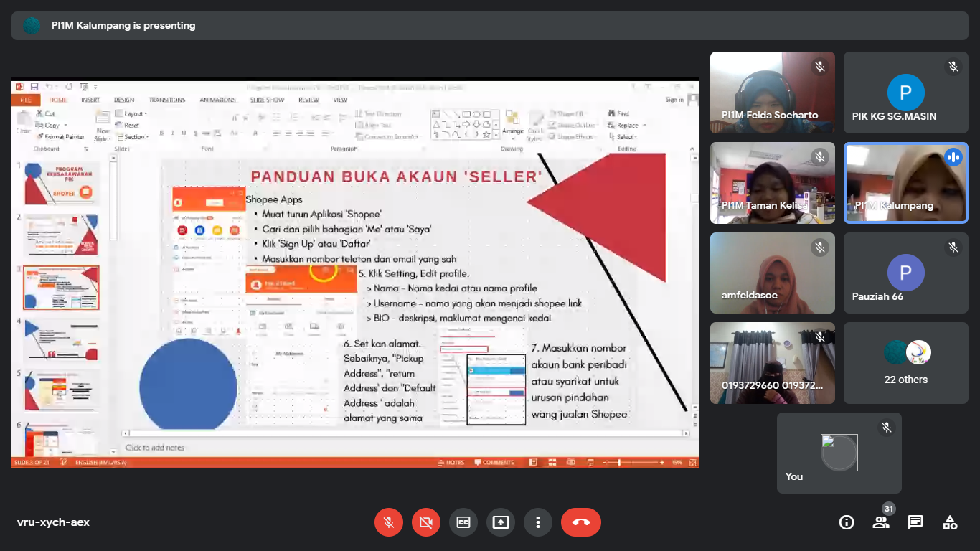Open the meeting details info icon
The width and height of the screenshot is (980, 551).
tap(847, 522)
